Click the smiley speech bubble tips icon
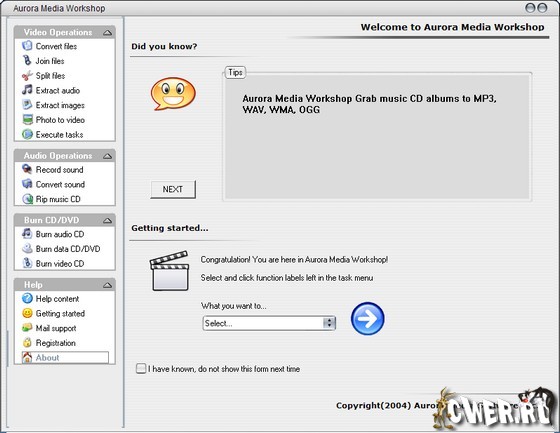The image size is (560, 433). click(x=173, y=94)
